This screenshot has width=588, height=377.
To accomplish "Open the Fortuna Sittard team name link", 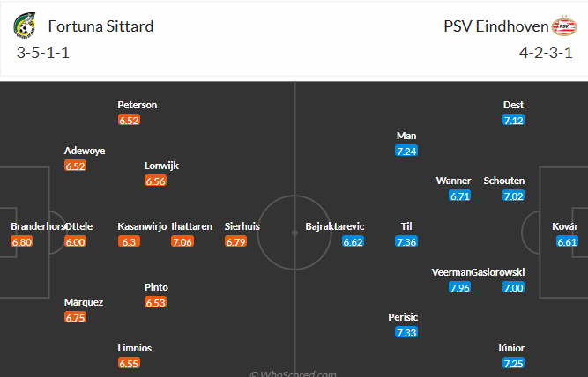I will [101, 26].
